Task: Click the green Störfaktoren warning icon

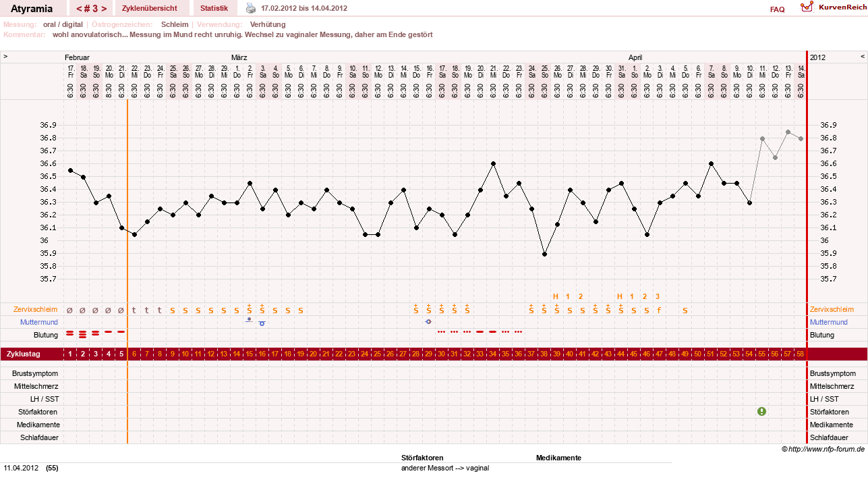Action: point(762,411)
